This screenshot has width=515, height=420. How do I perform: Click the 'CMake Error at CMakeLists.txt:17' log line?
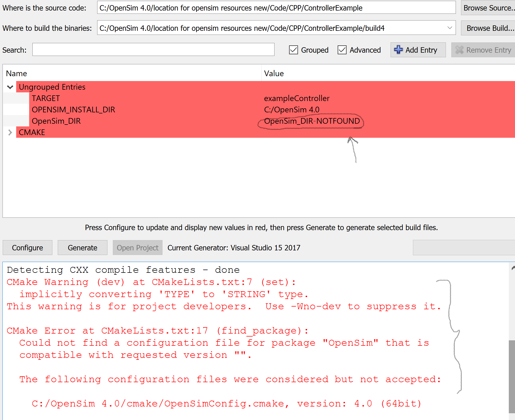point(157,331)
